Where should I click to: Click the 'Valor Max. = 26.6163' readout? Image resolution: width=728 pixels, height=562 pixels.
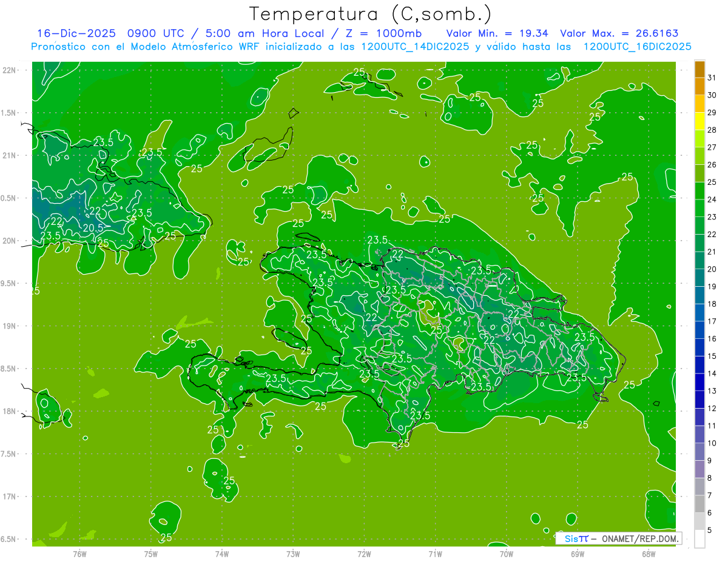[619, 33]
